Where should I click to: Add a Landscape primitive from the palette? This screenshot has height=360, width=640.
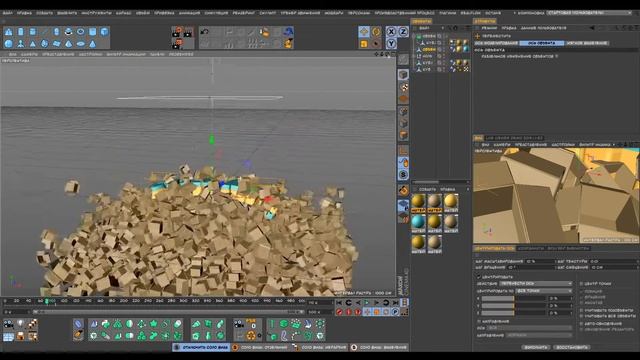56,44
